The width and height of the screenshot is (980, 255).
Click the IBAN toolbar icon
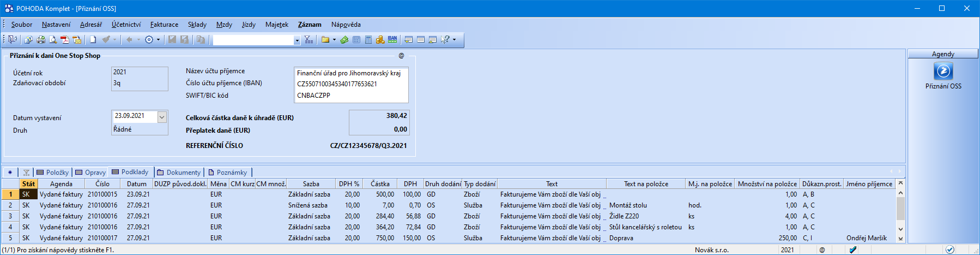[392, 39]
